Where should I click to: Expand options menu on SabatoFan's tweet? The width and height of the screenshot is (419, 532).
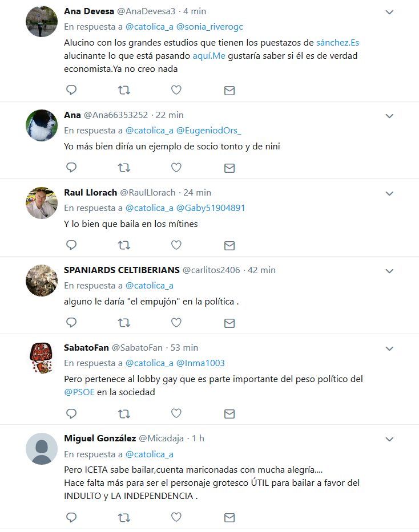389,348
